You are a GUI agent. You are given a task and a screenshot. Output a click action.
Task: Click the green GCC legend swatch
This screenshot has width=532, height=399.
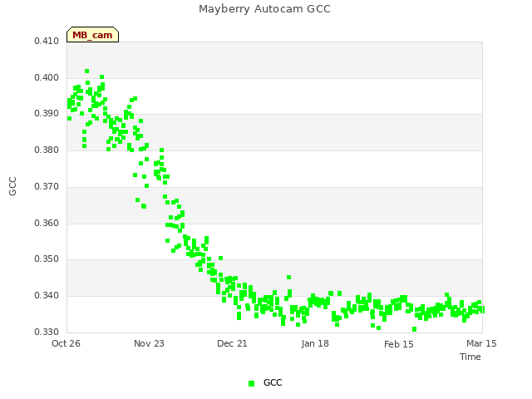[x=251, y=383]
